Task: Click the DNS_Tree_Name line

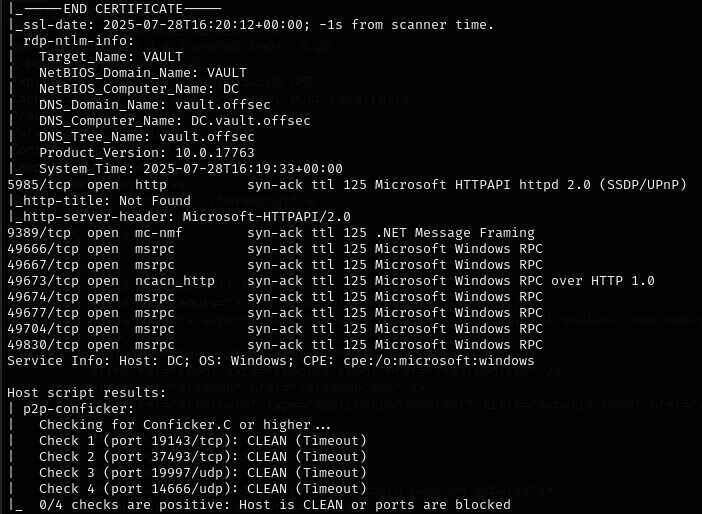Action: click(x=146, y=137)
